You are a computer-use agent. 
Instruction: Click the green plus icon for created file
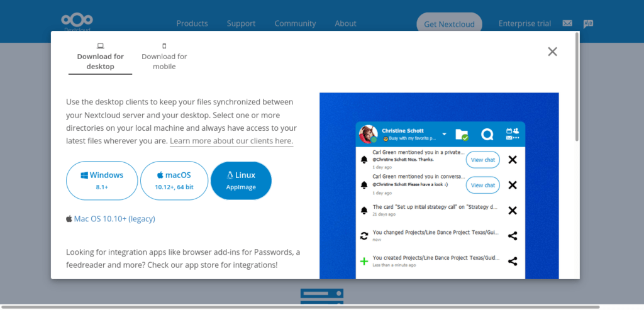[x=364, y=261]
